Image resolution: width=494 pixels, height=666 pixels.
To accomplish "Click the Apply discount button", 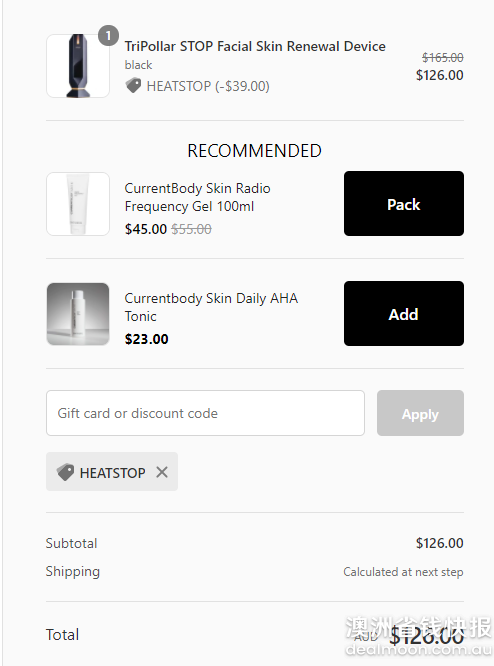I will [420, 413].
